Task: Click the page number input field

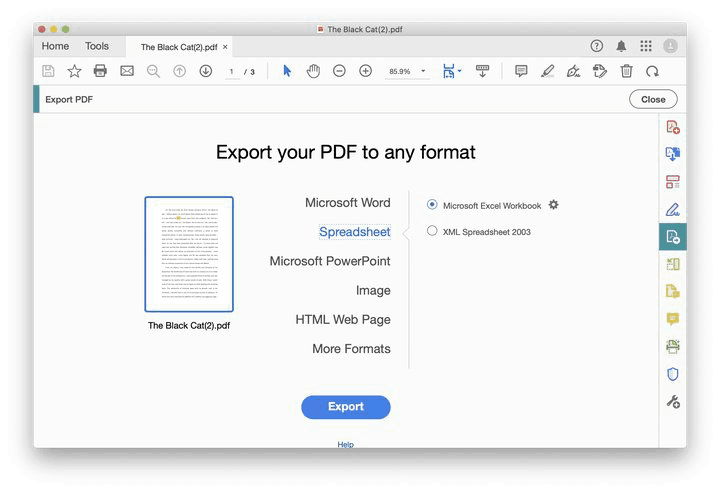Action: 232,72
